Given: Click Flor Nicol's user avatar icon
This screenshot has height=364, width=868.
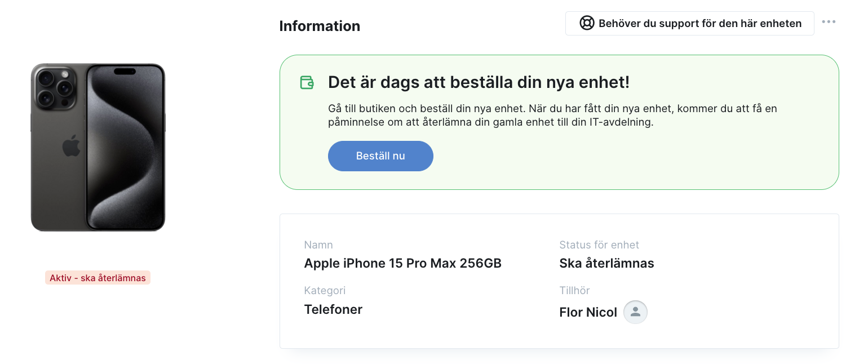Looking at the screenshot, I should pyautogui.click(x=636, y=312).
